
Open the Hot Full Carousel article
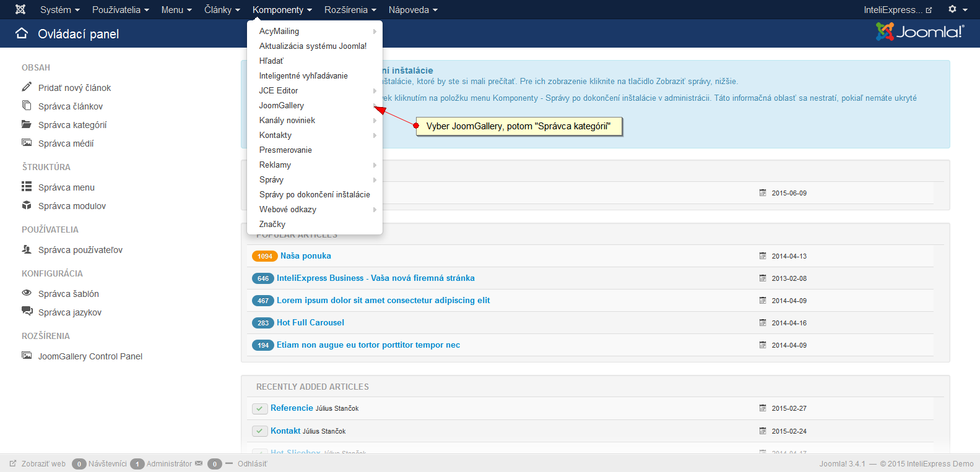click(310, 322)
